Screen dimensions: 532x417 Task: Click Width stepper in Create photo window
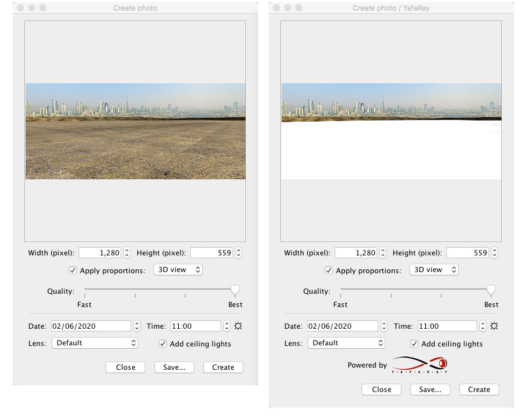click(127, 253)
